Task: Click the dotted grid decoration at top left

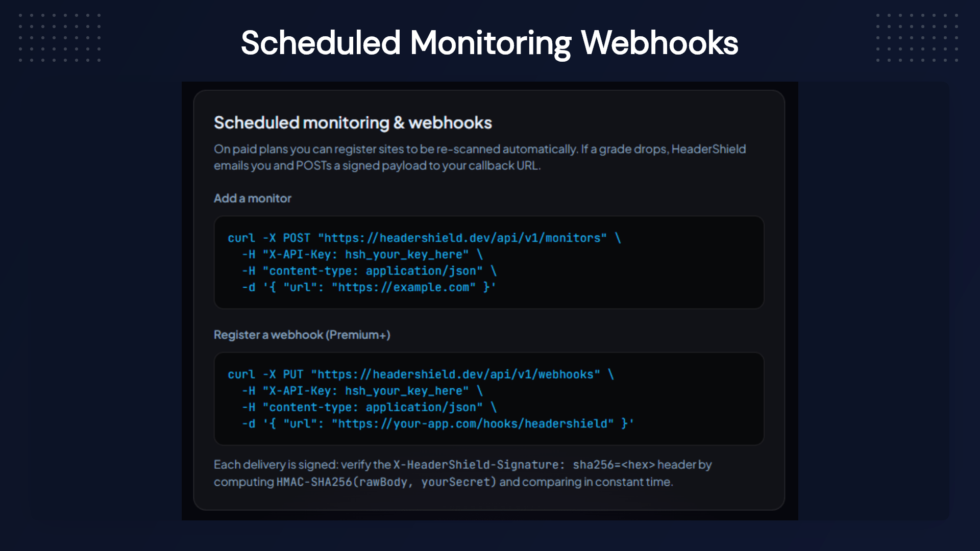Action: [x=60, y=38]
